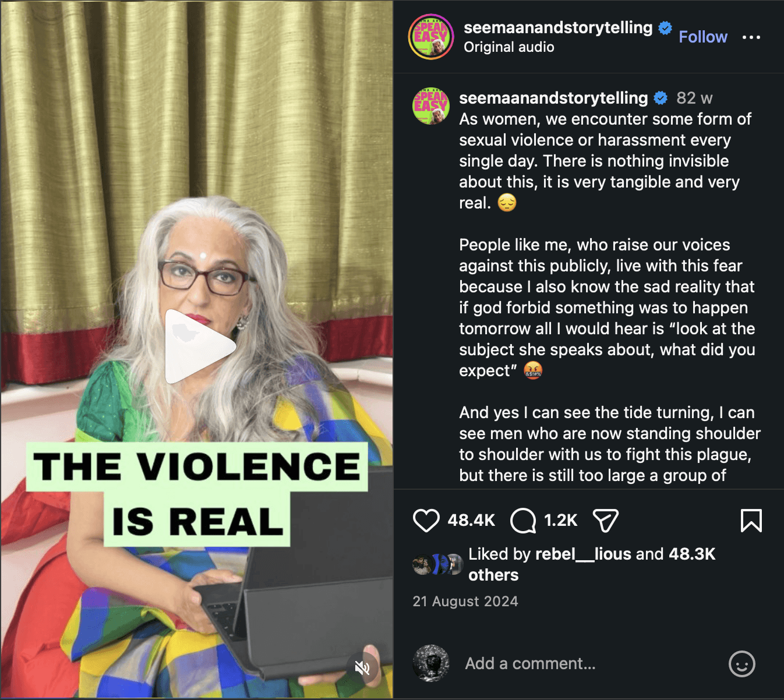Open header profile picture of seemaanandstorytelling
Screen dimensions: 784x700
pyautogui.click(x=431, y=37)
